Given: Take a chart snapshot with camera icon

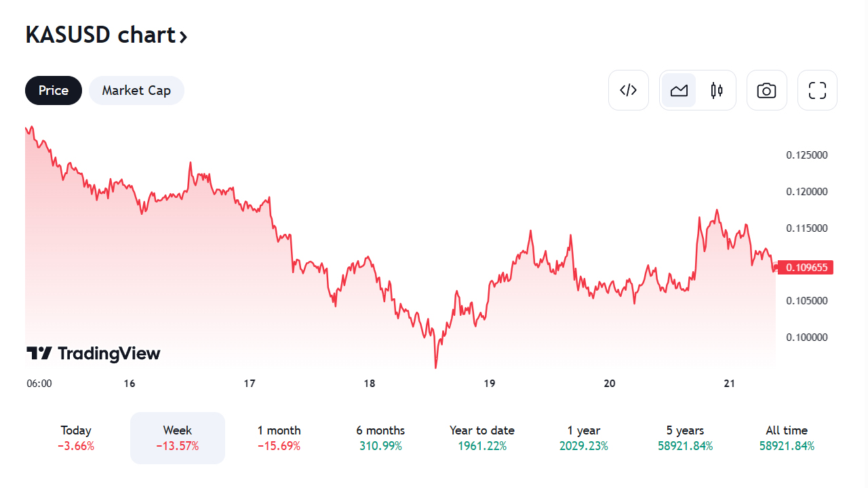Looking at the screenshot, I should 766,90.
